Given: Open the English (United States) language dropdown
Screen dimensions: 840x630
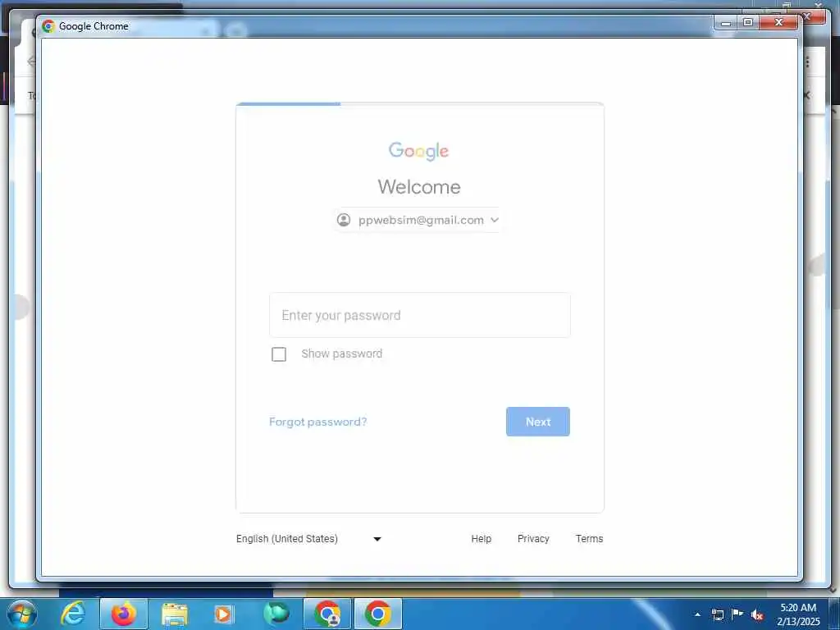Looking at the screenshot, I should [308, 538].
